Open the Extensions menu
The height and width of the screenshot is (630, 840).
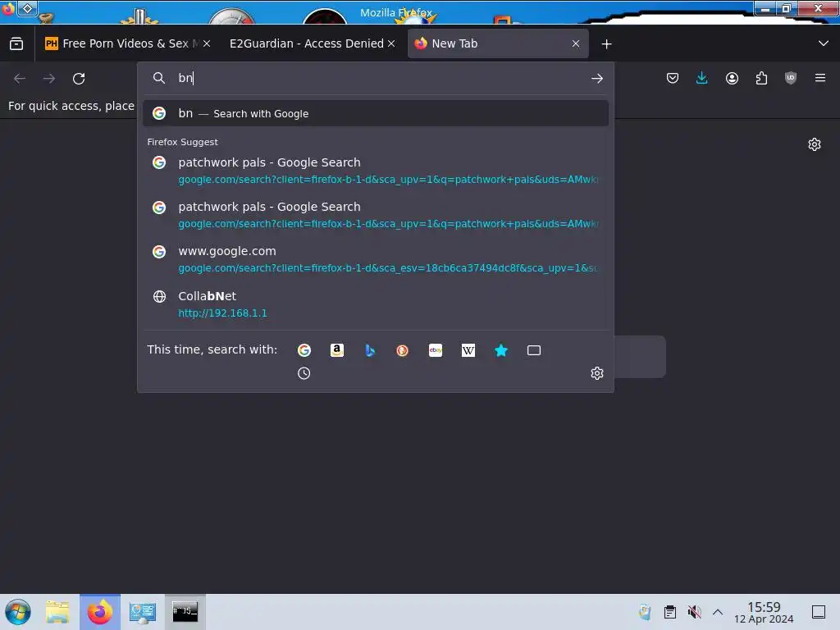[761, 78]
